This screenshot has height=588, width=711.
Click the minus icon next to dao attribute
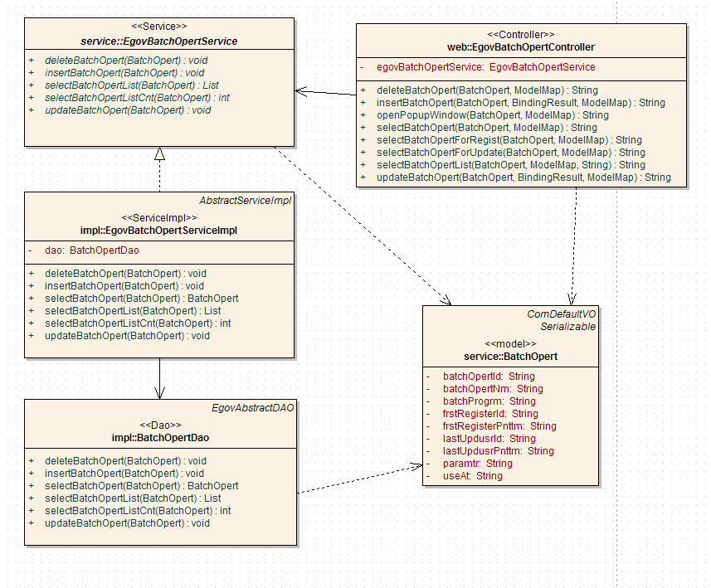(31, 250)
